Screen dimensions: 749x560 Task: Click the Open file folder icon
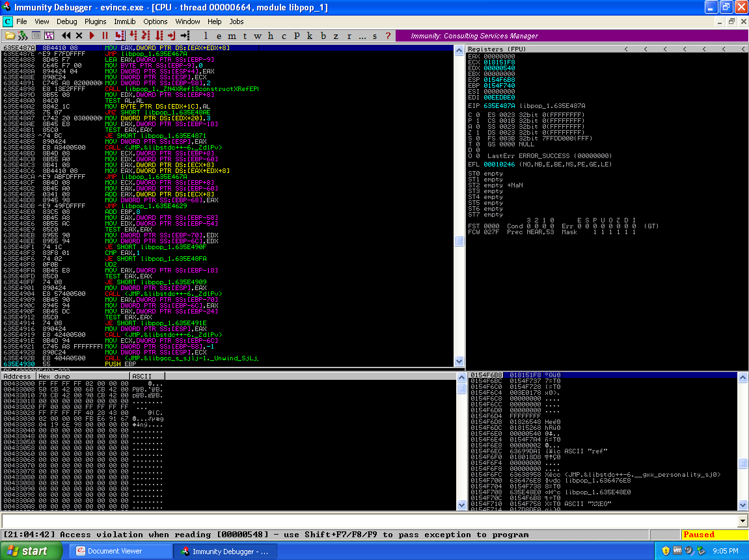10,36
